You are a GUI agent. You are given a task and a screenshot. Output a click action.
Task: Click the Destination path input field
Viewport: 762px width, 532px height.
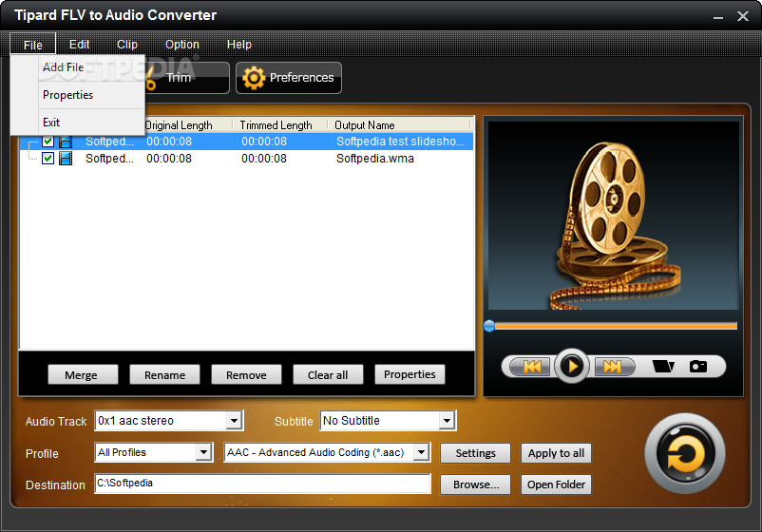pyautogui.click(x=262, y=484)
